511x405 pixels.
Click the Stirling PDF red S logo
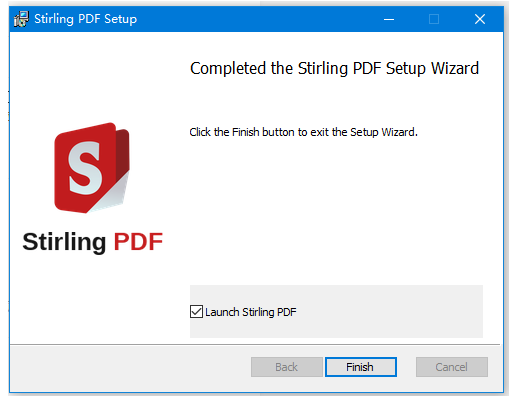[x=92, y=168]
